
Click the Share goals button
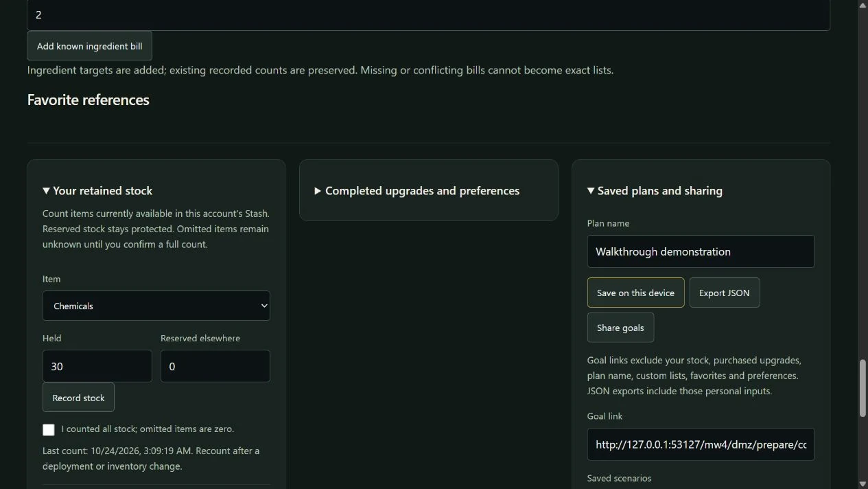click(620, 328)
